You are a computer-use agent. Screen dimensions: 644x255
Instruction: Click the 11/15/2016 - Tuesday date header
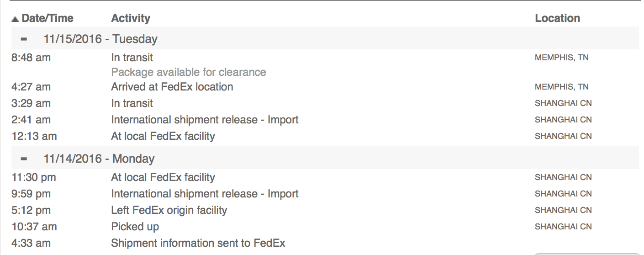click(x=100, y=39)
